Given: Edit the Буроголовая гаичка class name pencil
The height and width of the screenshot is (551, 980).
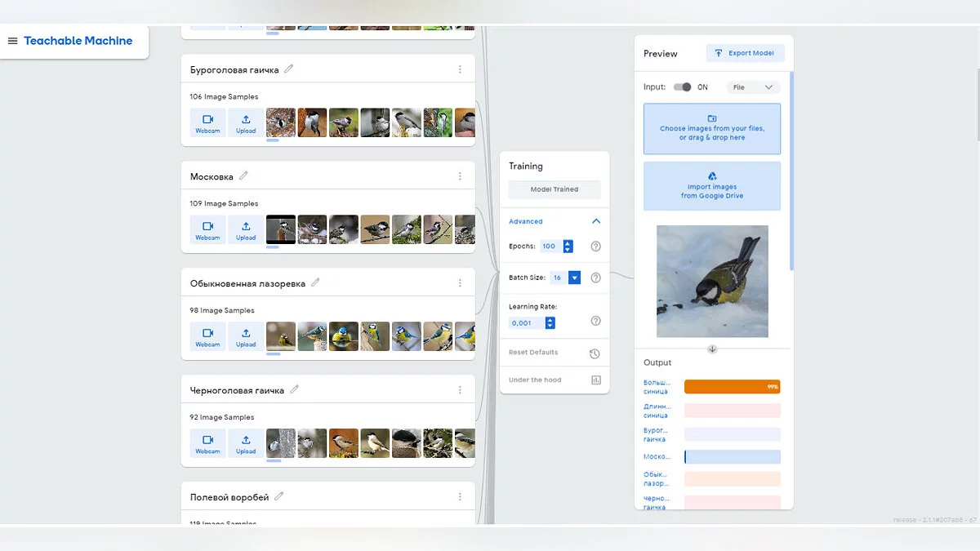Looking at the screenshot, I should (288, 69).
